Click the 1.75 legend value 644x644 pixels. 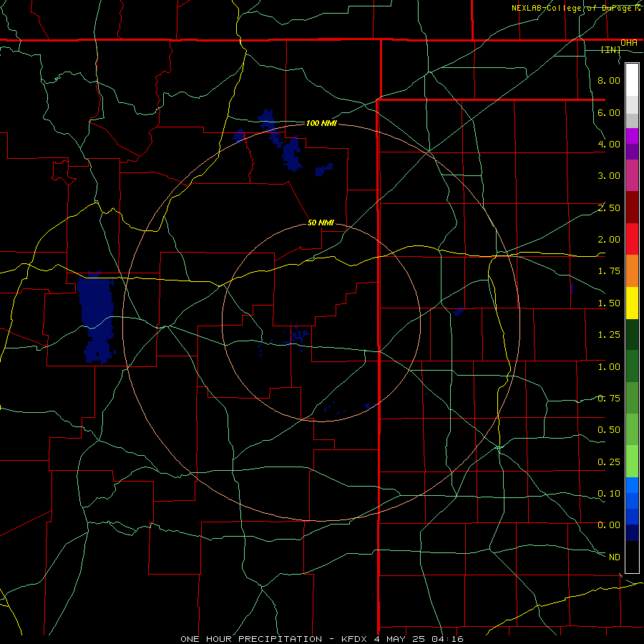click(608, 271)
